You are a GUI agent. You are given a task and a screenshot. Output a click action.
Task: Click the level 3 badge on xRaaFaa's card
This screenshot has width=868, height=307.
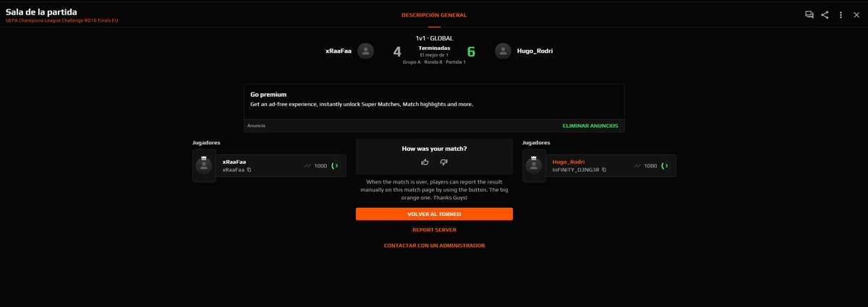[335, 166]
